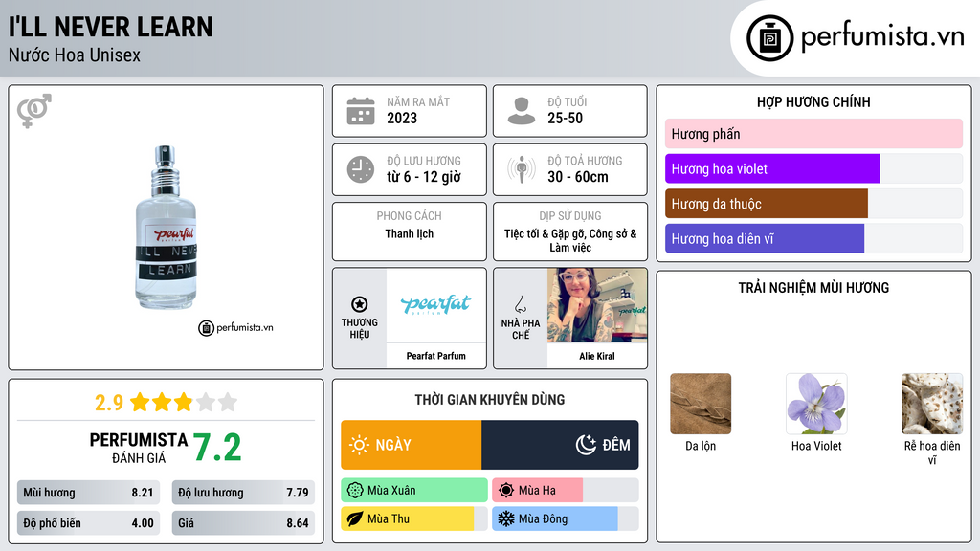This screenshot has height=551, width=980.
Task: Click the Mùa Đông season bar
Action: pyautogui.click(x=565, y=519)
